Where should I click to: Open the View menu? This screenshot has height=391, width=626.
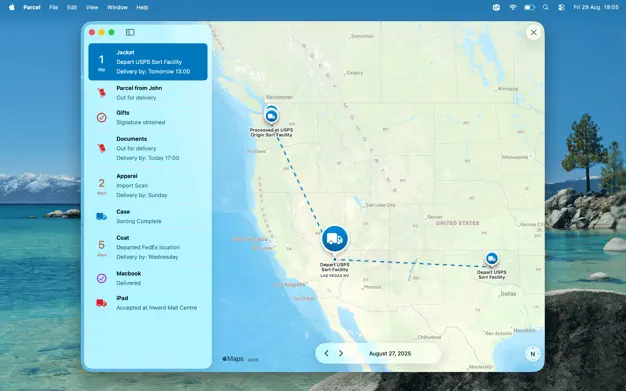(x=92, y=7)
